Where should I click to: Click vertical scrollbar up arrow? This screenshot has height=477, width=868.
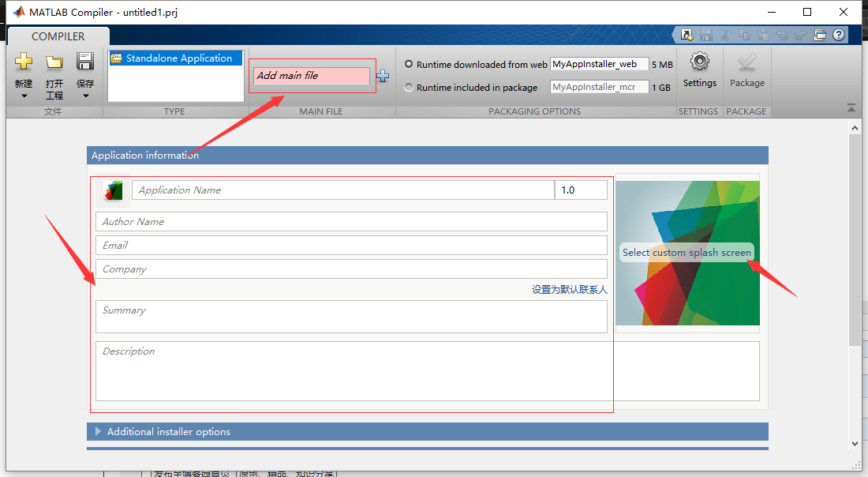[855, 129]
